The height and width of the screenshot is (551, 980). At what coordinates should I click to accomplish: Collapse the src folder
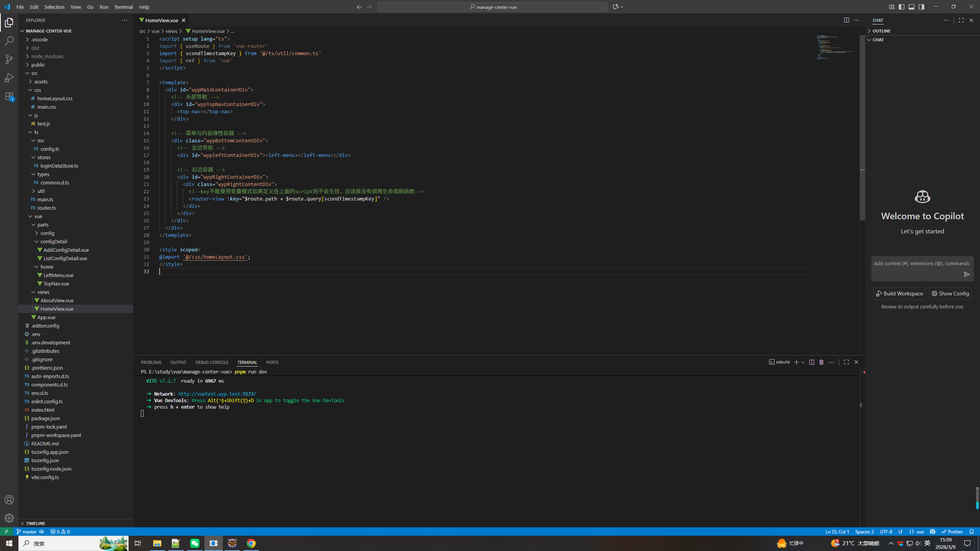pos(76,73)
